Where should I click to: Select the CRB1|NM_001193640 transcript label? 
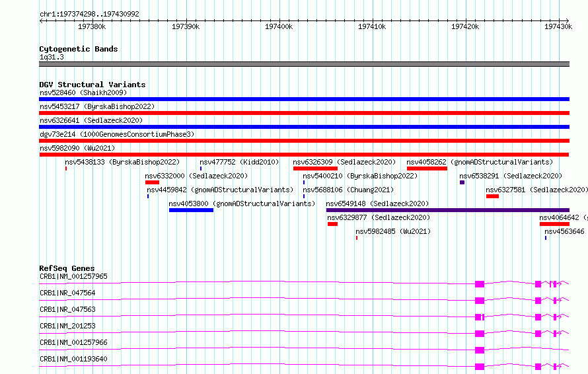coord(73,359)
